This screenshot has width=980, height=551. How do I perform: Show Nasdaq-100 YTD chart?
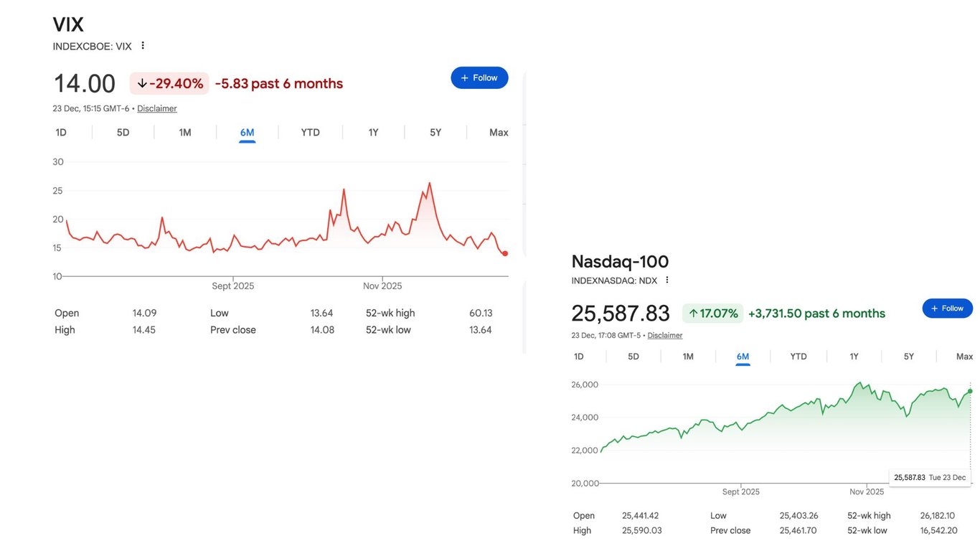click(798, 357)
